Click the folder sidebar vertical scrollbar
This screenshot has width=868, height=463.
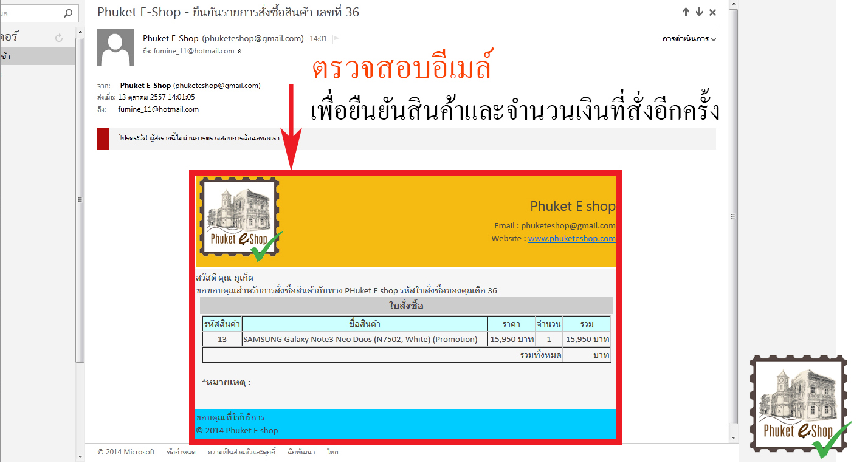[x=80, y=201]
